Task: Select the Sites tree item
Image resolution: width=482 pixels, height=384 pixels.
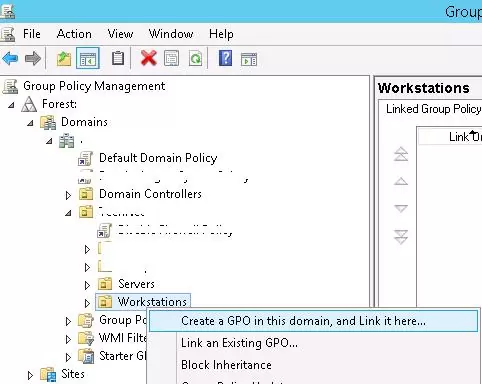Action: (x=73, y=374)
